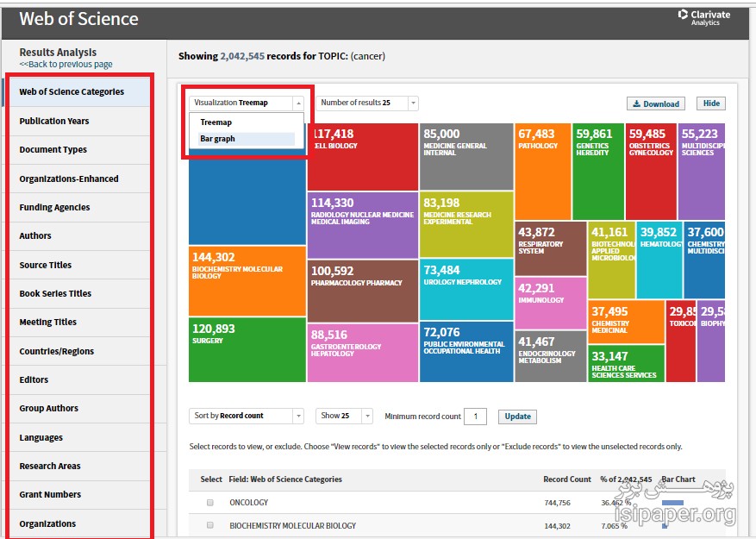Go back via Back to previous page link

(66, 64)
